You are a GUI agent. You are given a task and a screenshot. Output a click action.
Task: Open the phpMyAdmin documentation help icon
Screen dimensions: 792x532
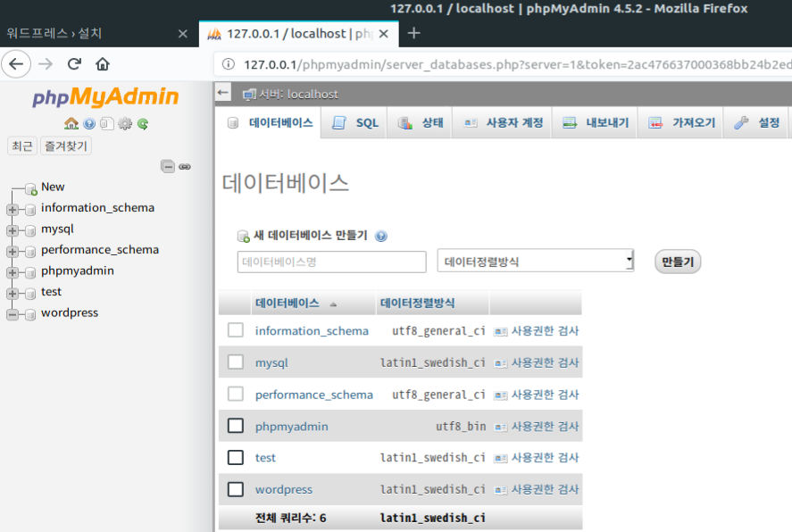pos(89,124)
